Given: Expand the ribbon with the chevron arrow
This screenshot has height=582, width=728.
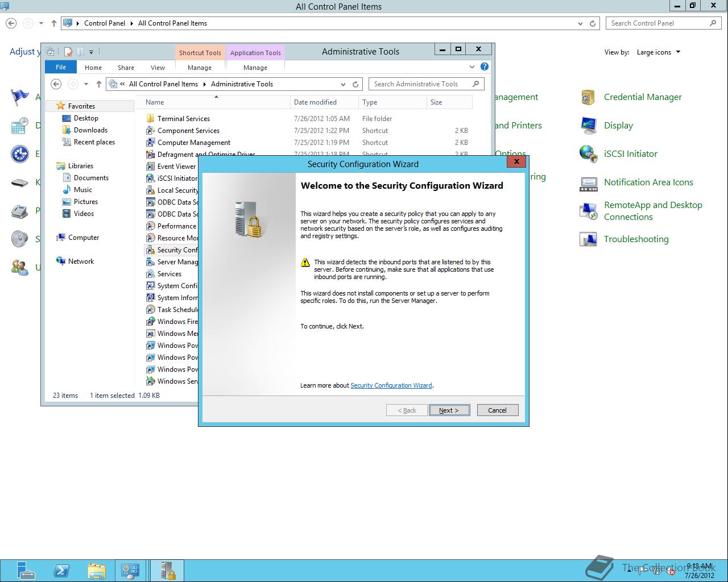Looking at the screenshot, I should point(472,66).
